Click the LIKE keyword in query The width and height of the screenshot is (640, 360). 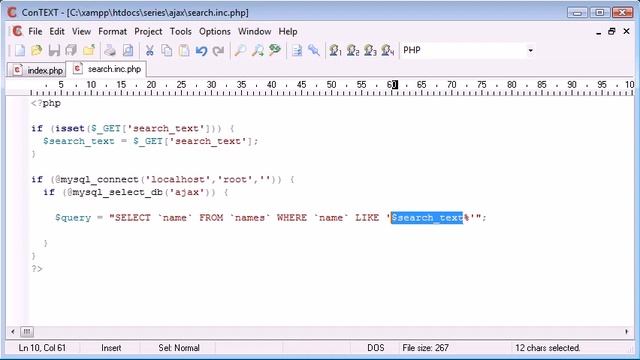[367, 218]
